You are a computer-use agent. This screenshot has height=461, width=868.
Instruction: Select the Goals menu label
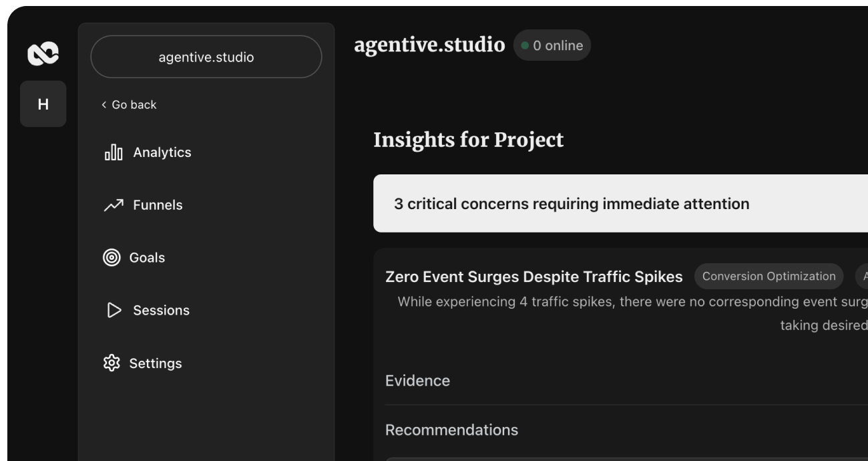pos(147,257)
